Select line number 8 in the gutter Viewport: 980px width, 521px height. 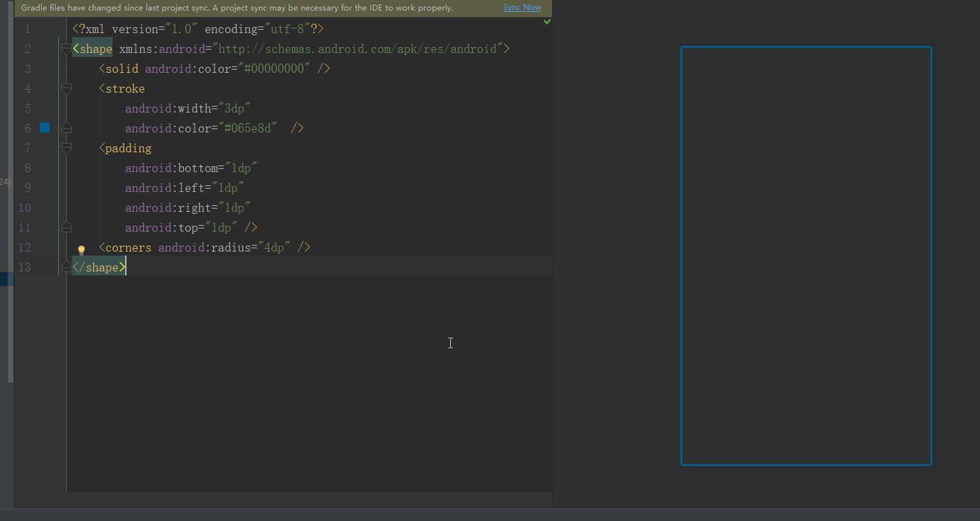click(x=27, y=168)
